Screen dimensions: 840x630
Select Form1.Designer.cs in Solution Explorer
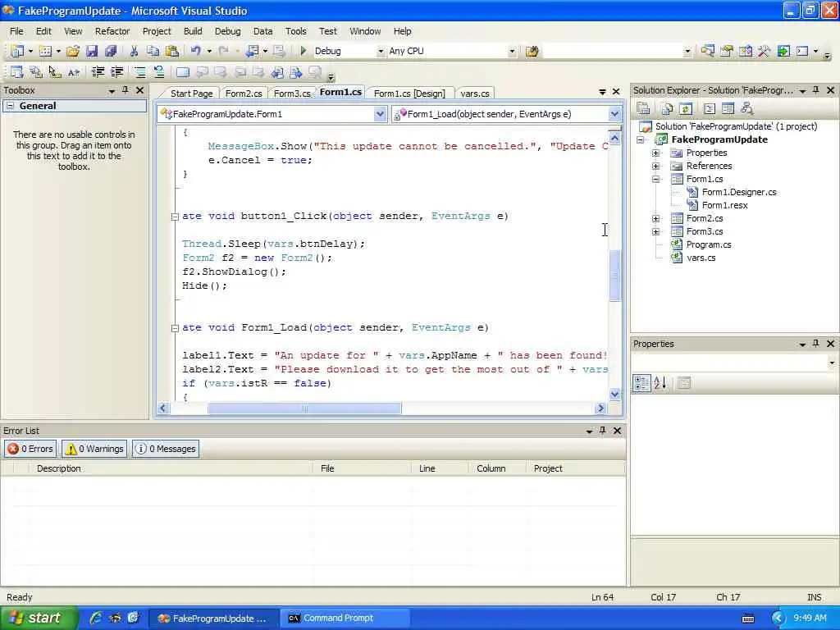pyautogui.click(x=739, y=192)
